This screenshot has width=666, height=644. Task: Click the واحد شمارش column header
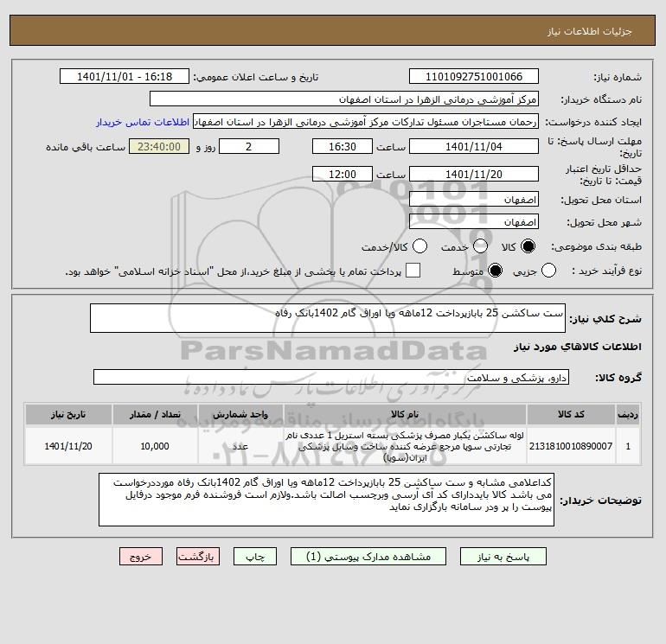tap(240, 414)
